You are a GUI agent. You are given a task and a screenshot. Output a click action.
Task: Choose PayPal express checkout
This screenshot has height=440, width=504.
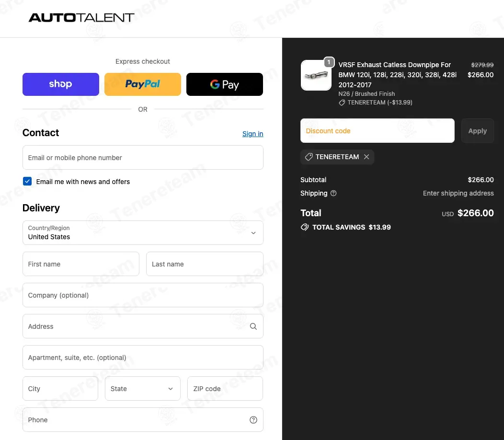coord(143,84)
